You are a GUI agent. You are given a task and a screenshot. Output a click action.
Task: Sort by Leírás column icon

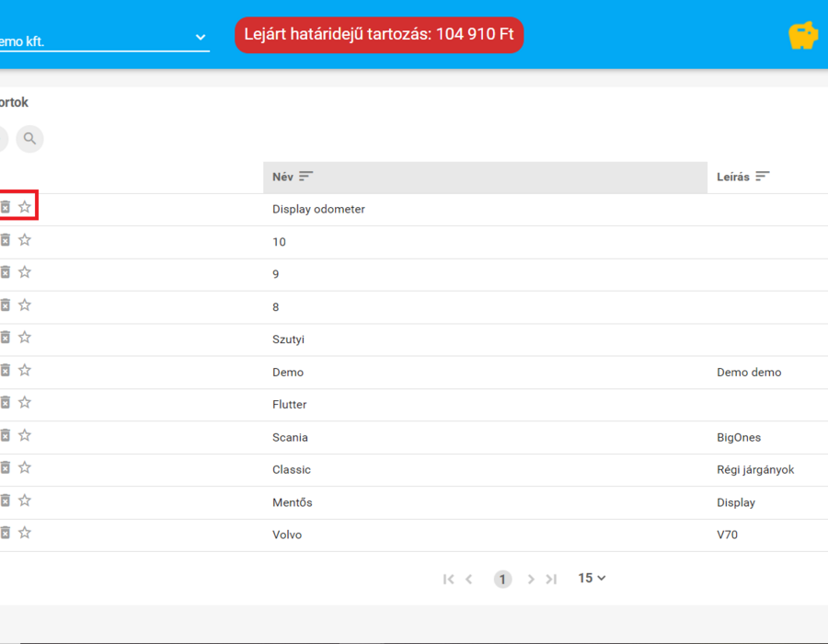763,177
